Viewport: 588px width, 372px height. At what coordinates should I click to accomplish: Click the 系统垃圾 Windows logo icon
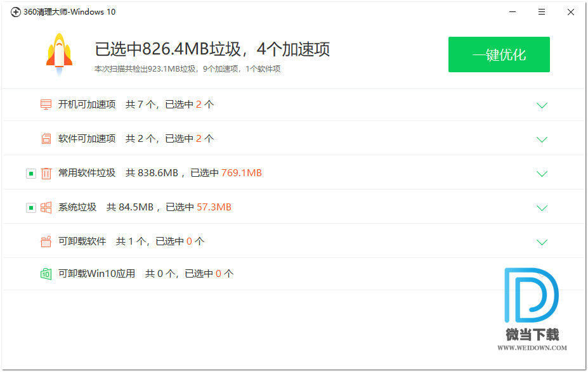(46, 207)
